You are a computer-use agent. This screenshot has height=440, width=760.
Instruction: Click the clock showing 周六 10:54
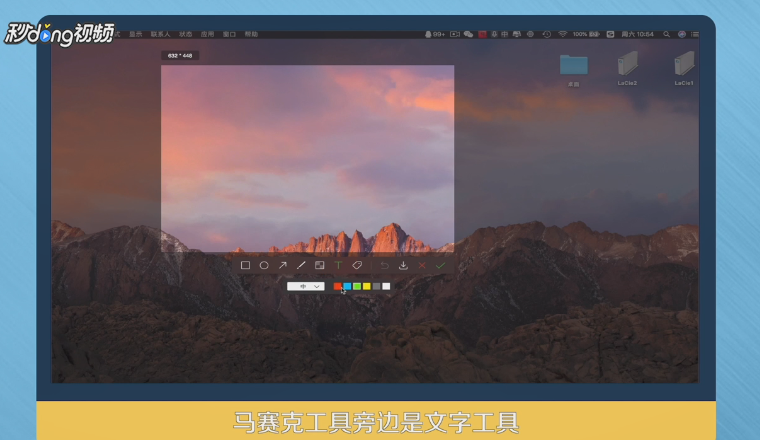click(637, 34)
